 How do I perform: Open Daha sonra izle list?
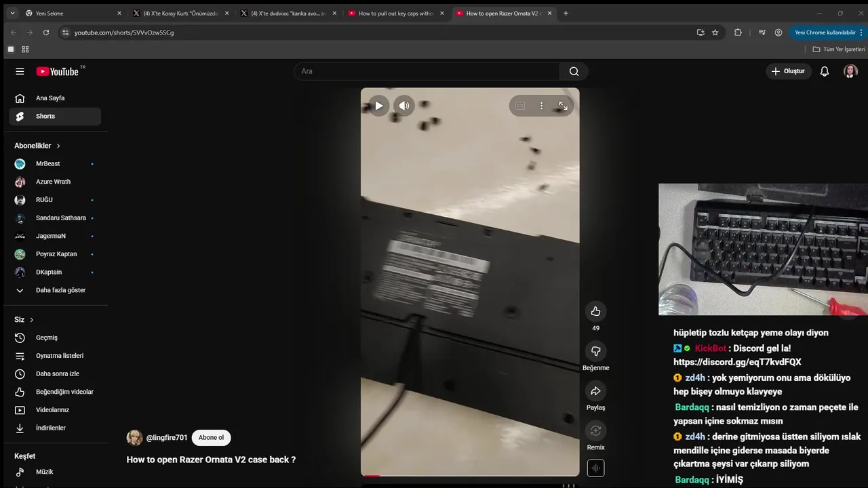56,374
